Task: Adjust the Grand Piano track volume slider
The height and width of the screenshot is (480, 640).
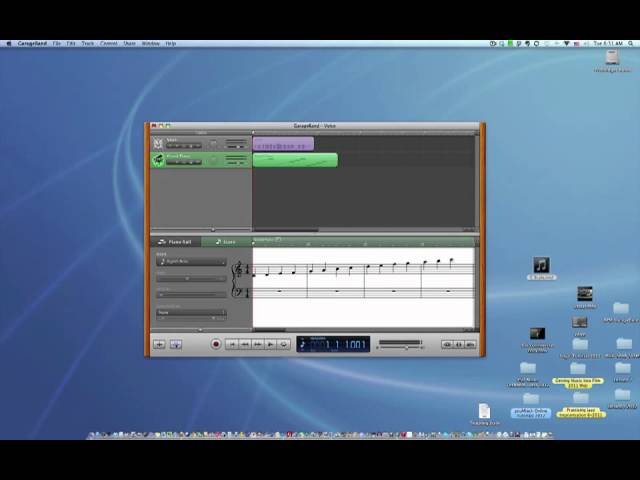Action: [x=237, y=163]
